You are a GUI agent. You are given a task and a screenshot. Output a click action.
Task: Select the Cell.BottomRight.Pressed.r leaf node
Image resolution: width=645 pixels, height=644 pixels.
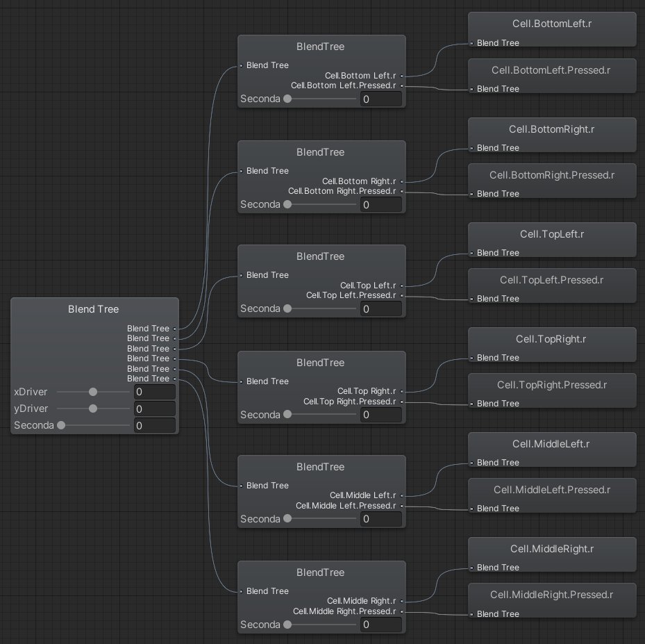click(x=552, y=181)
